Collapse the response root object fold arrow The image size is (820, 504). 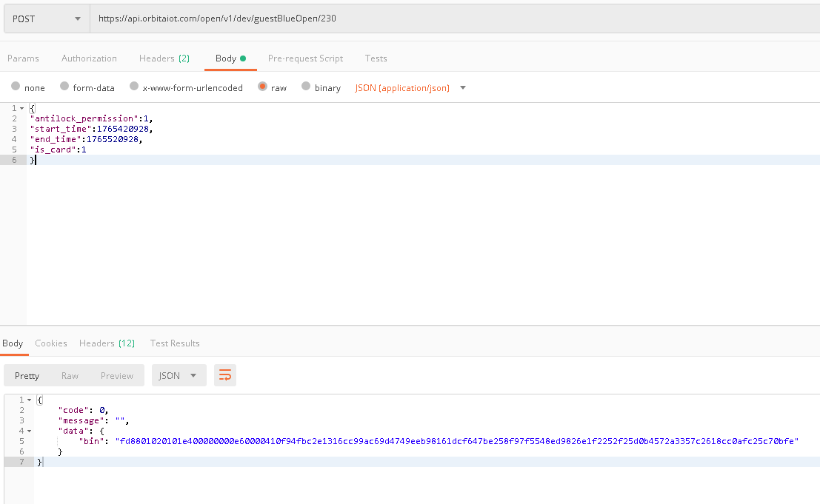tap(30, 400)
